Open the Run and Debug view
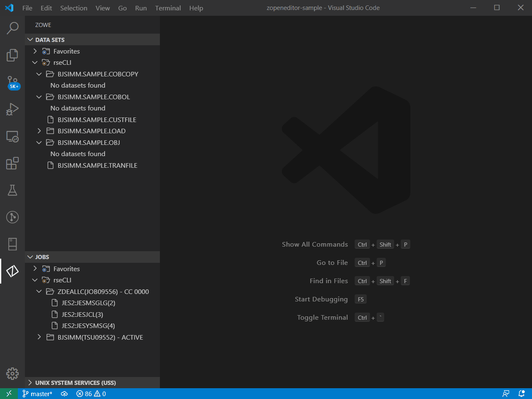532x399 pixels. coord(12,109)
